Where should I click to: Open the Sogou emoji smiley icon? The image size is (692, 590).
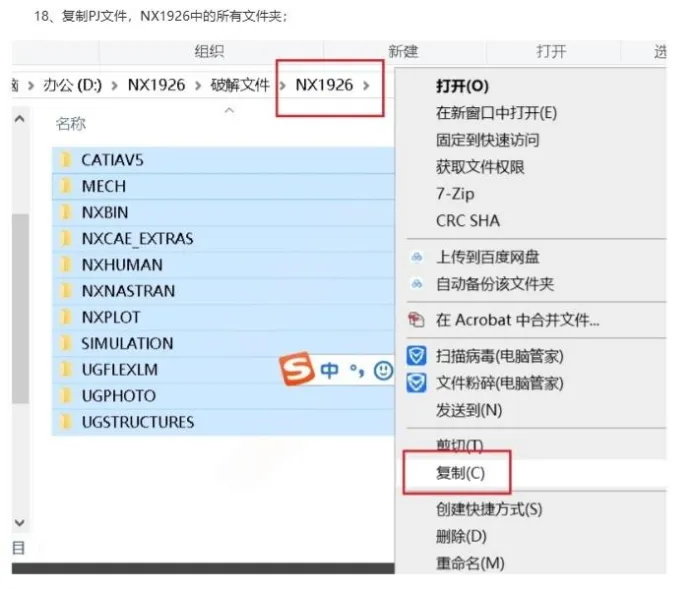tap(383, 371)
